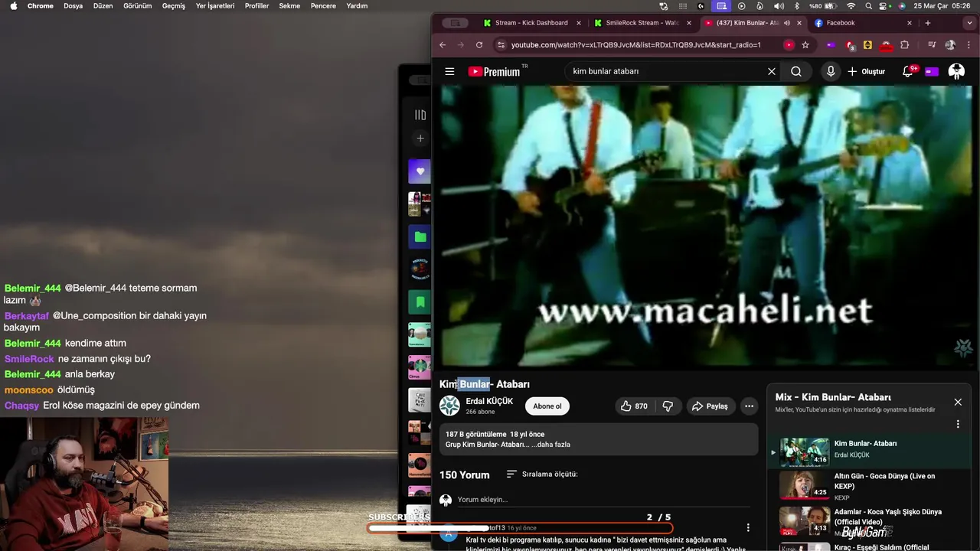Screen dimensions: 980x551
Task: Open Erdal KÜÇÜK channel name link
Action: click(x=489, y=401)
